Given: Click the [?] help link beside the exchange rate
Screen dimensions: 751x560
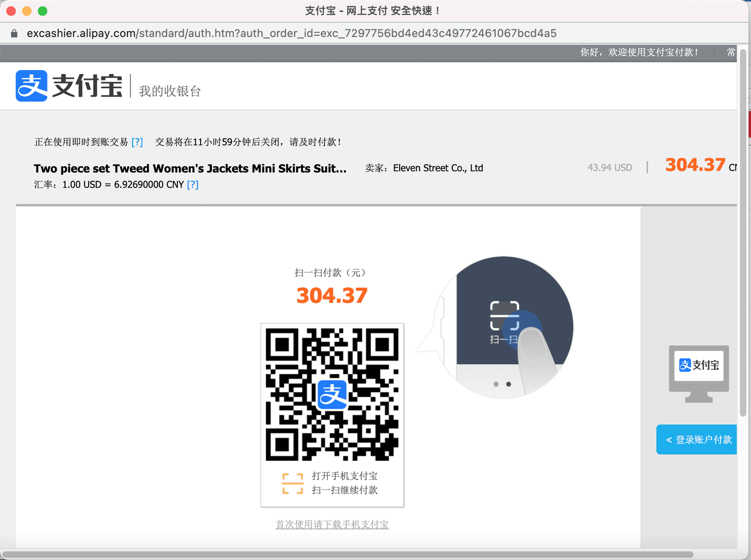Looking at the screenshot, I should [x=193, y=185].
